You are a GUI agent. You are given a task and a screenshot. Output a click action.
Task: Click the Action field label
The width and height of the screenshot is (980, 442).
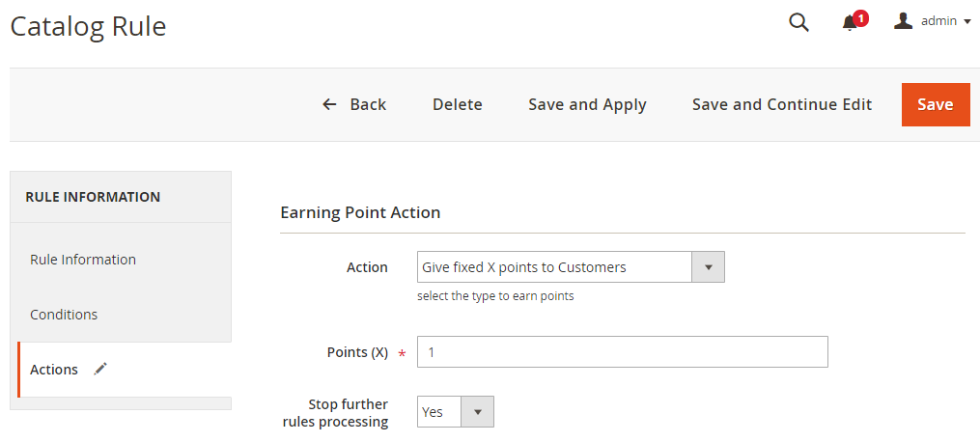(367, 267)
